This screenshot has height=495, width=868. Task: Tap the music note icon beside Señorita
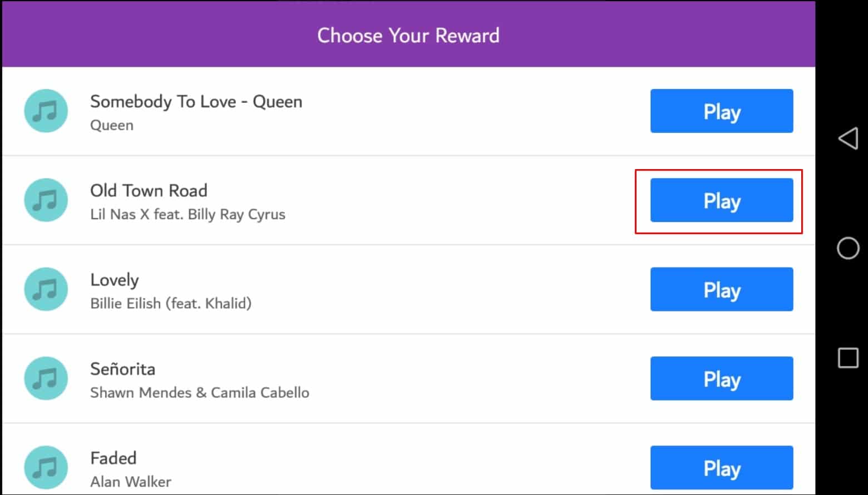46,378
